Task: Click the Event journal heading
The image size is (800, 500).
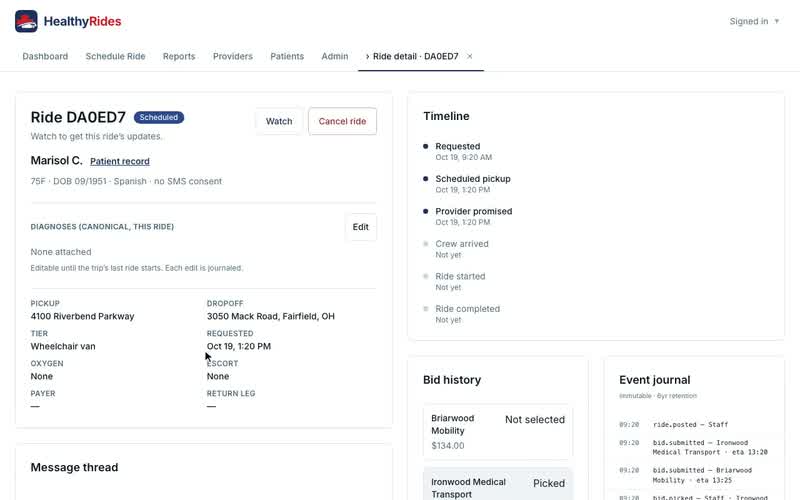Action: pyautogui.click(x=655, y=380)
